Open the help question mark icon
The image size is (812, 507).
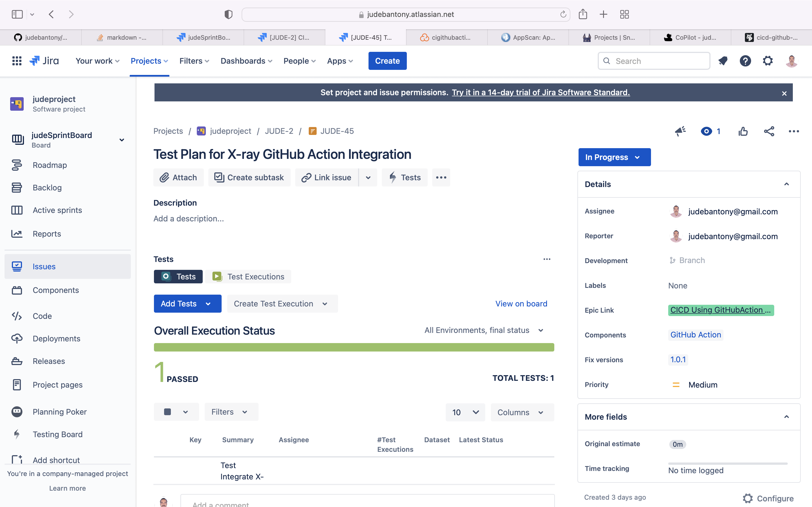click(745, 61)
